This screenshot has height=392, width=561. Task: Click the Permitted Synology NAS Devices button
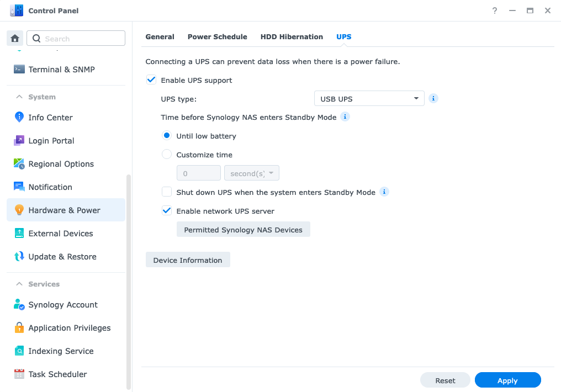244,230
